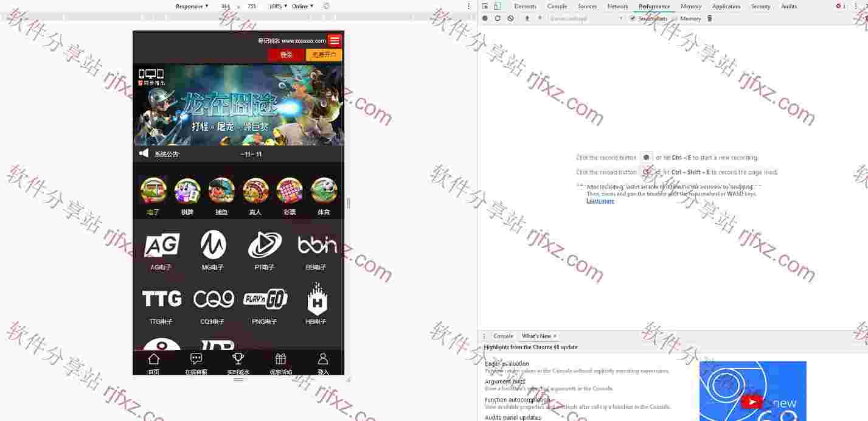Screen dimensions: 868x421
Task: Close the What's New drawer tab
Action: click(555, 336)
